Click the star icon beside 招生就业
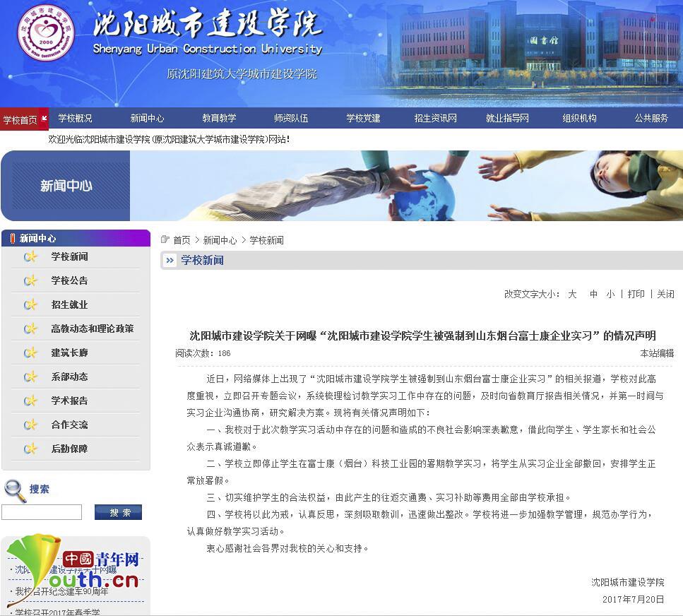 30,305
